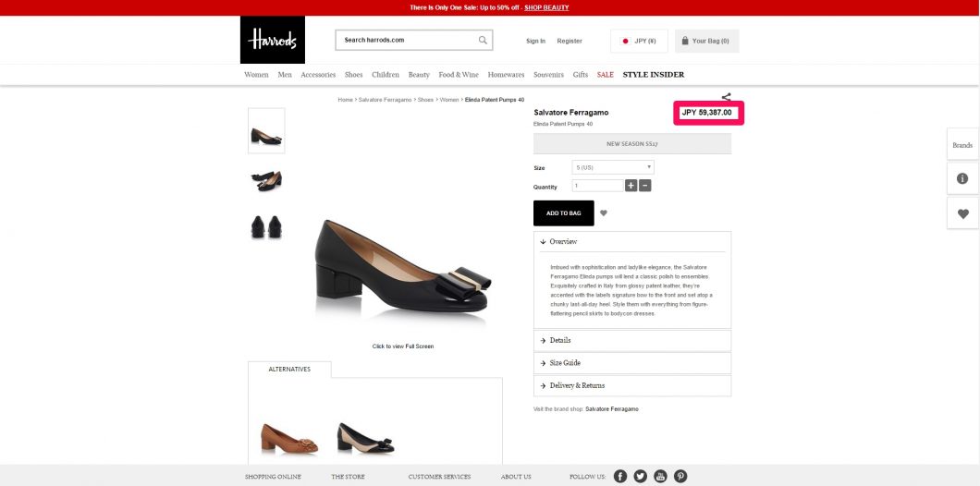Screen dimensions: 980x486
Task: Add item to wishlist via small heart
Action: coord(603,213)
